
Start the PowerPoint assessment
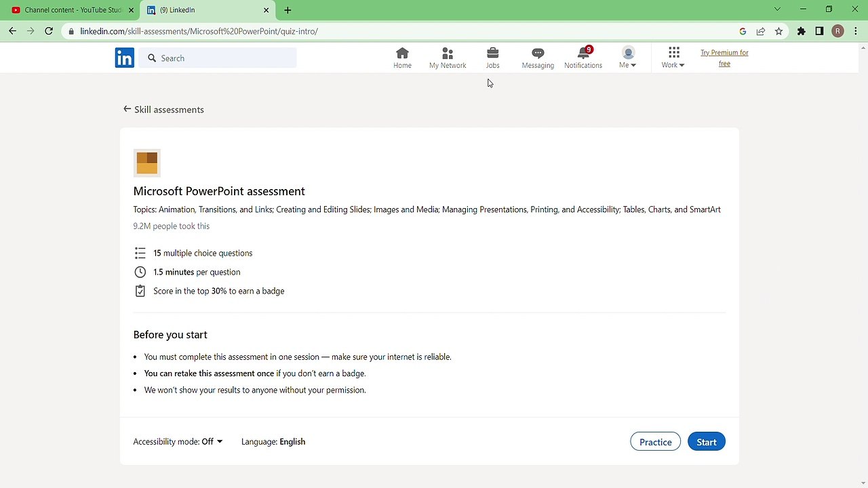click(707, 442)
